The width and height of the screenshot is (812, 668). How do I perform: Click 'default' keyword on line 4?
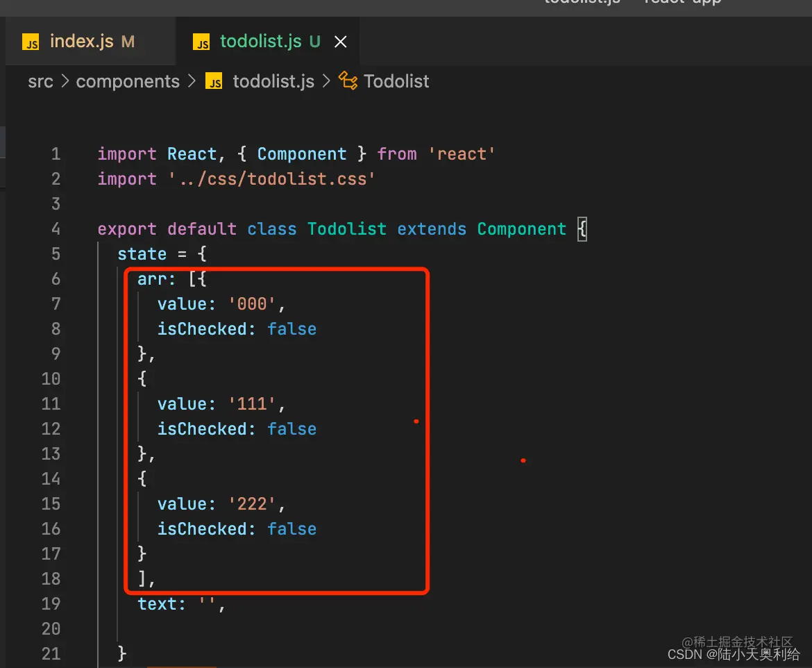point(201,228)
